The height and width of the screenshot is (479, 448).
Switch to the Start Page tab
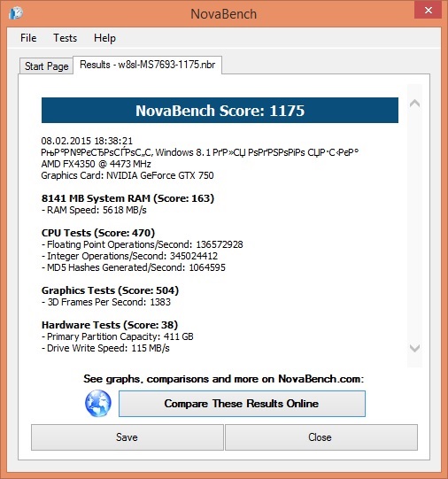pos(46,66)
